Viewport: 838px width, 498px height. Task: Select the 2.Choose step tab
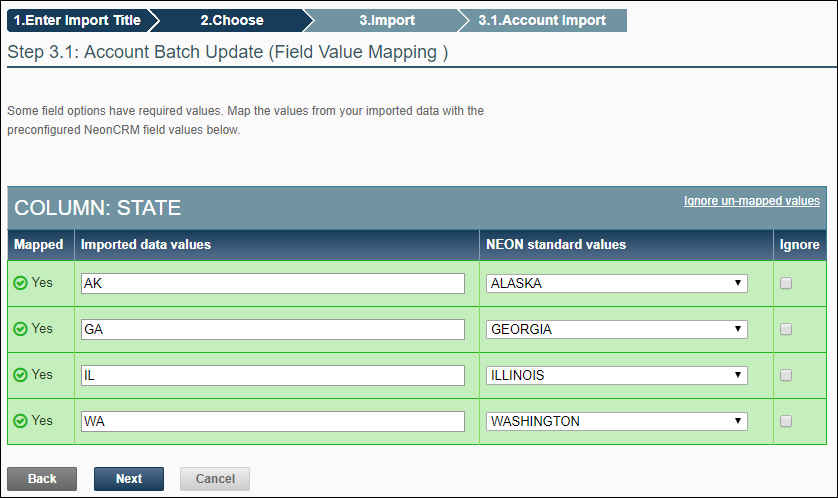232,20
